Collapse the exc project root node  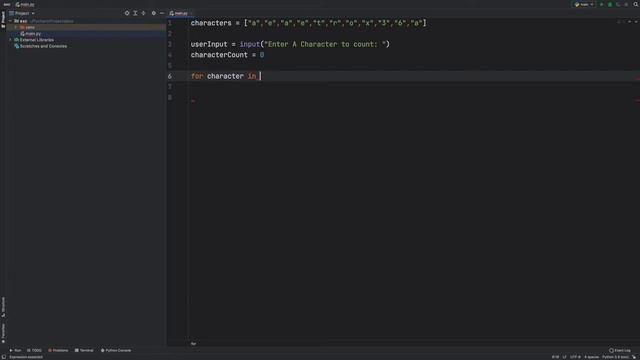tap(11, 21)
